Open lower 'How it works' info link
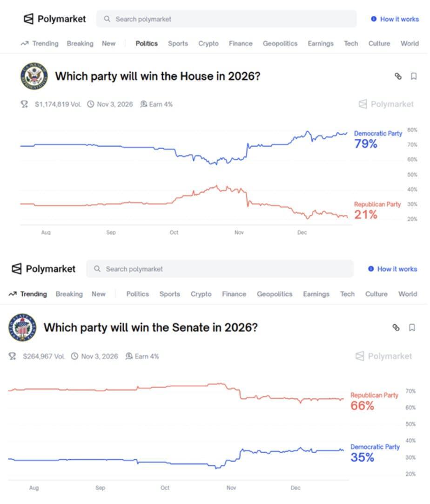The height and width of the screenshot is (504, 430). [392, 269]
